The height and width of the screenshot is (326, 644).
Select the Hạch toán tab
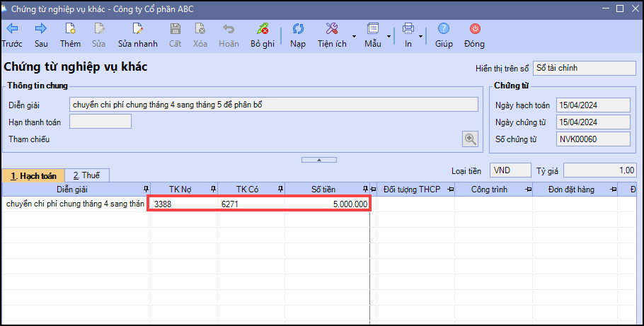pos(33,175)
